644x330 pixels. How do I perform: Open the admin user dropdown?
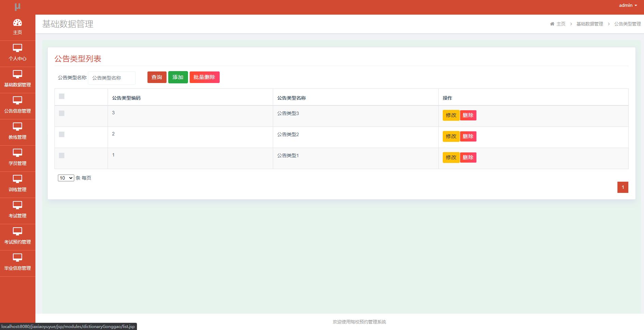[628, 5]
